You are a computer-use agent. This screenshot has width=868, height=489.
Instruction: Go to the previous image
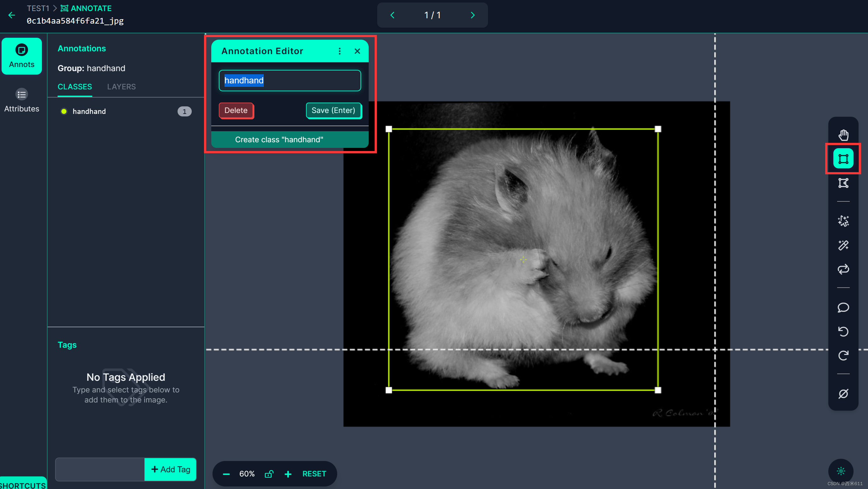point(392,15)
